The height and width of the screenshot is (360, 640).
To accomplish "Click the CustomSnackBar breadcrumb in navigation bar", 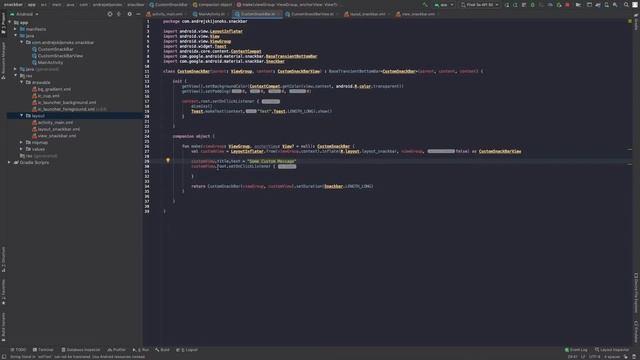I will click(x=168, y=5).
